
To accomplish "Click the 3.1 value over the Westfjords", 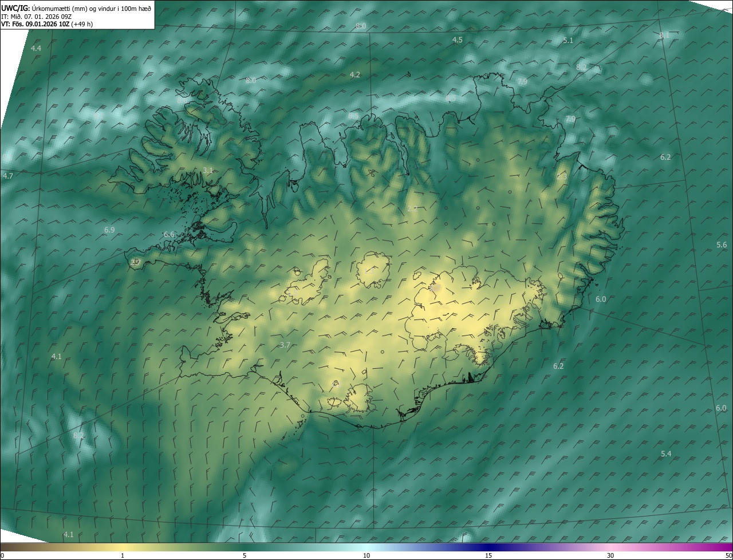I will pos(208,171).
